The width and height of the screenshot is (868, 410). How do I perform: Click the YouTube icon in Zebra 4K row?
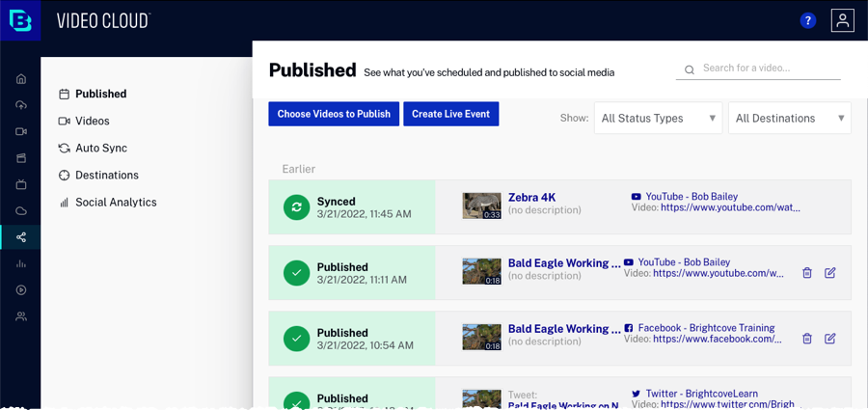pyautogui.click(x=637, y=197)
